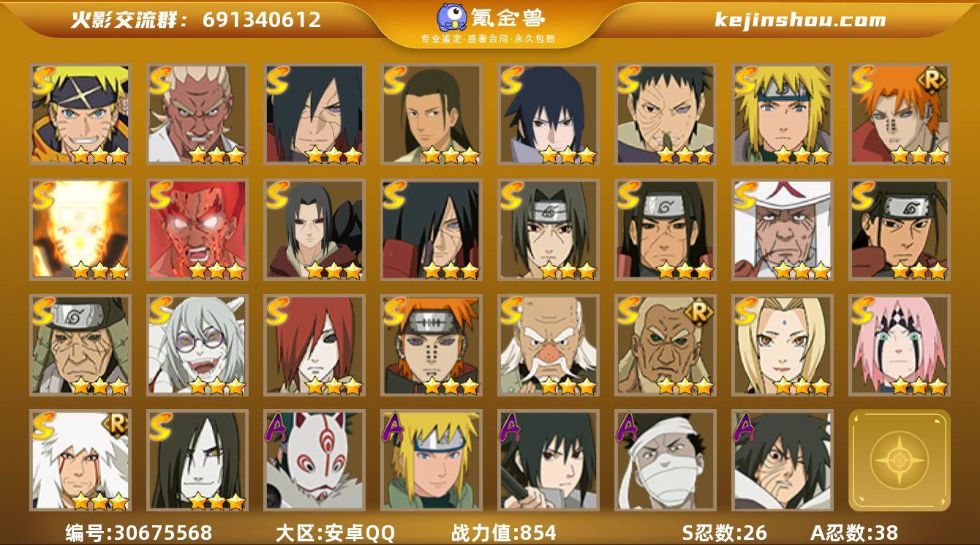This screenshot has width=980, height=545.
Task: Click the group number 691340612 text
Action: point(262,20)
